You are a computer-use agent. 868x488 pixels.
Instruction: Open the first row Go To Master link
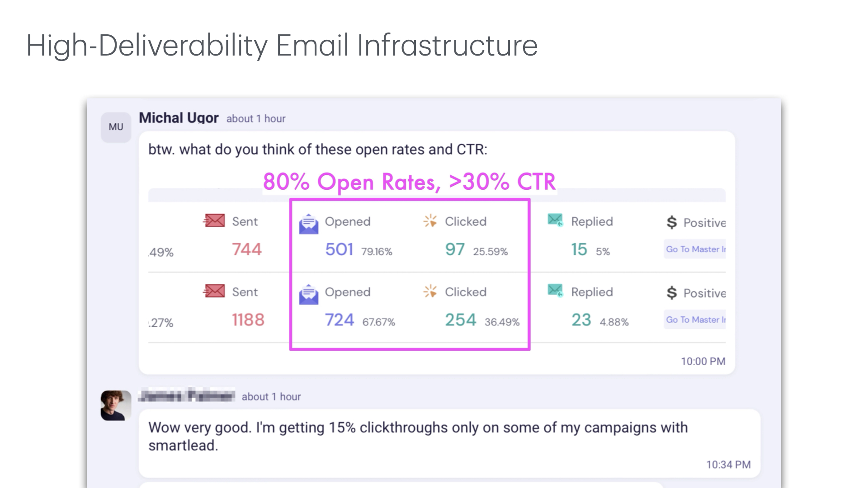point(695,249)
